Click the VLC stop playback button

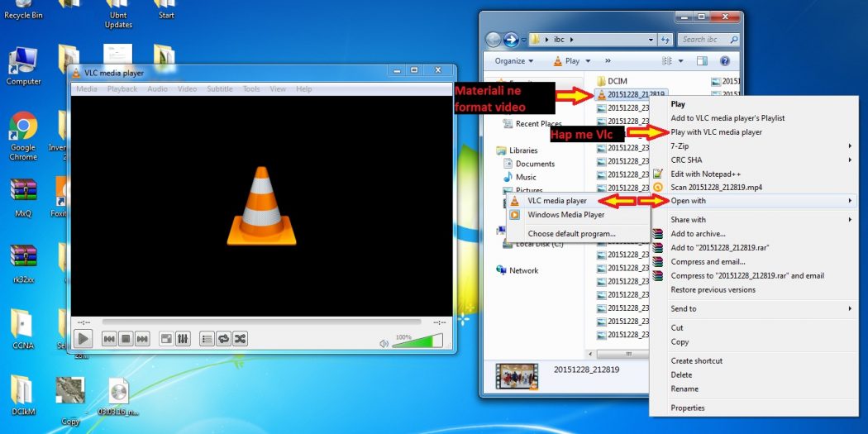coord(126,339)
